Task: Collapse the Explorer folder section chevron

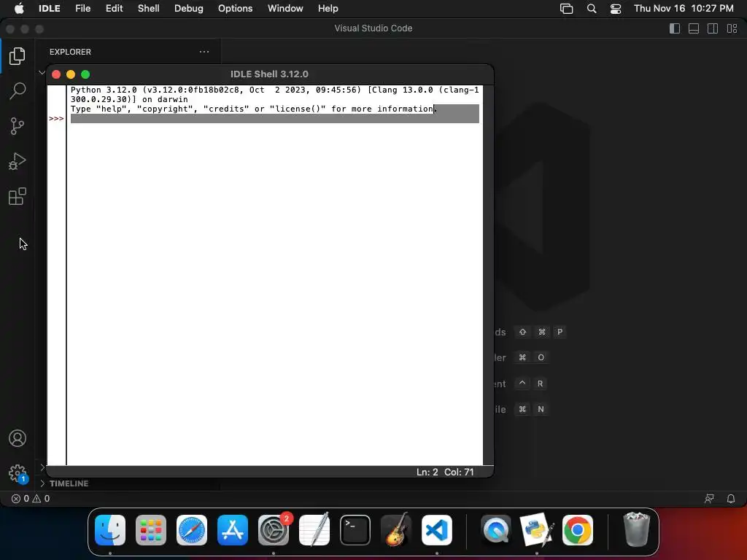Action: click(42, 73)
